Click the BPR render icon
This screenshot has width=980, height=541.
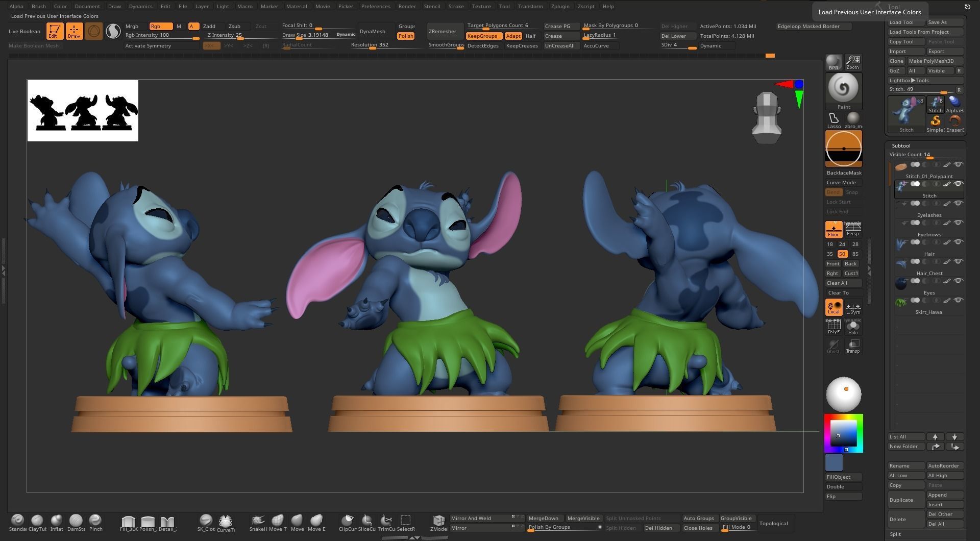pos(834,62)
